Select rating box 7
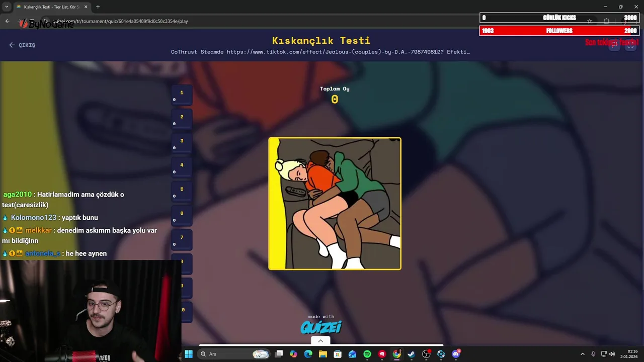The height and width of the screenshot is (362, 644). [x=182, y=239]
